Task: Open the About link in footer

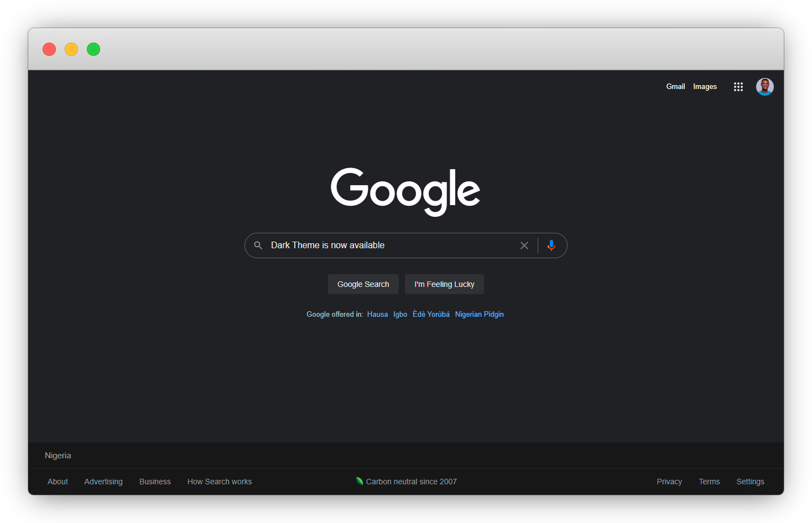Action: click(x=58, y=482)
